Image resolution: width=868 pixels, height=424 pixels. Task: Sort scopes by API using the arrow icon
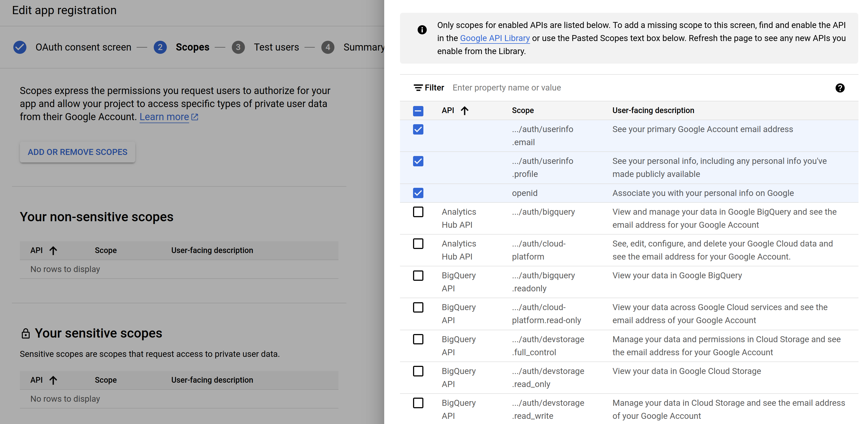click(x=464, y=110)
